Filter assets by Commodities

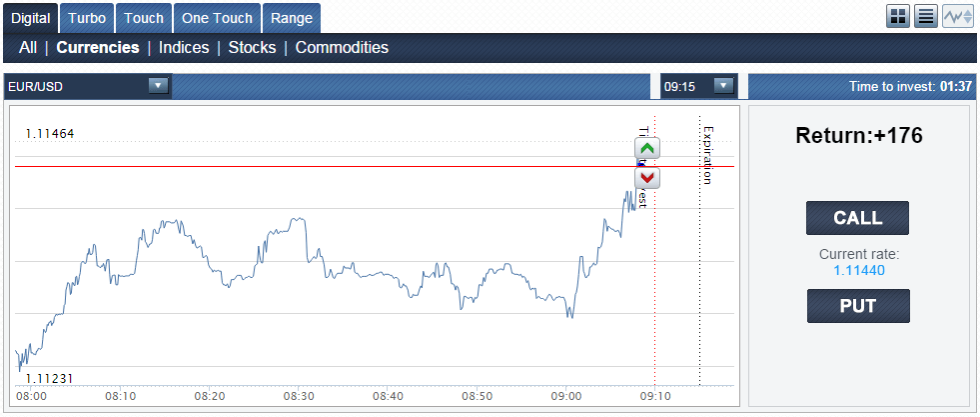click(342, 47)
